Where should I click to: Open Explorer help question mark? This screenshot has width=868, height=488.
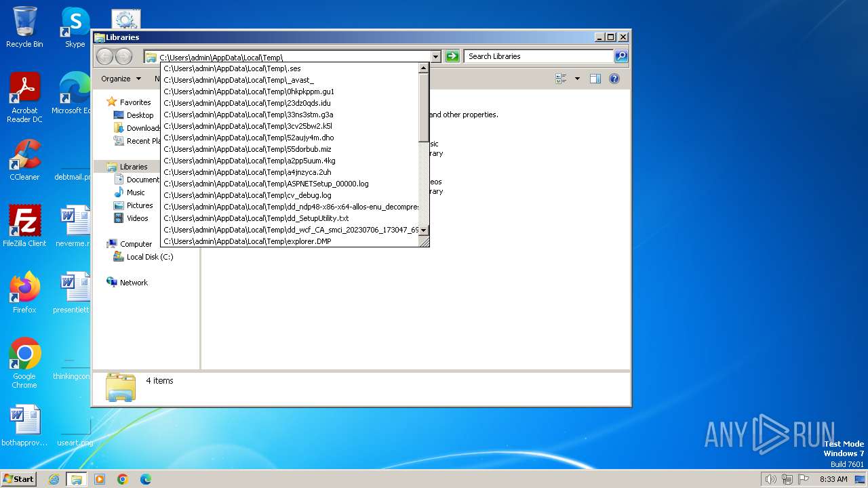[x=614, y=79]
